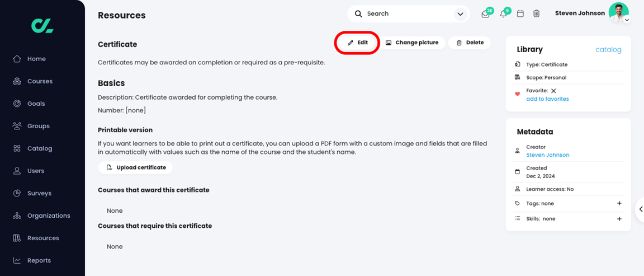The width and height of the screenshot is (644, 276).
Task: Click the Upload certificate button
Action: 136,167
